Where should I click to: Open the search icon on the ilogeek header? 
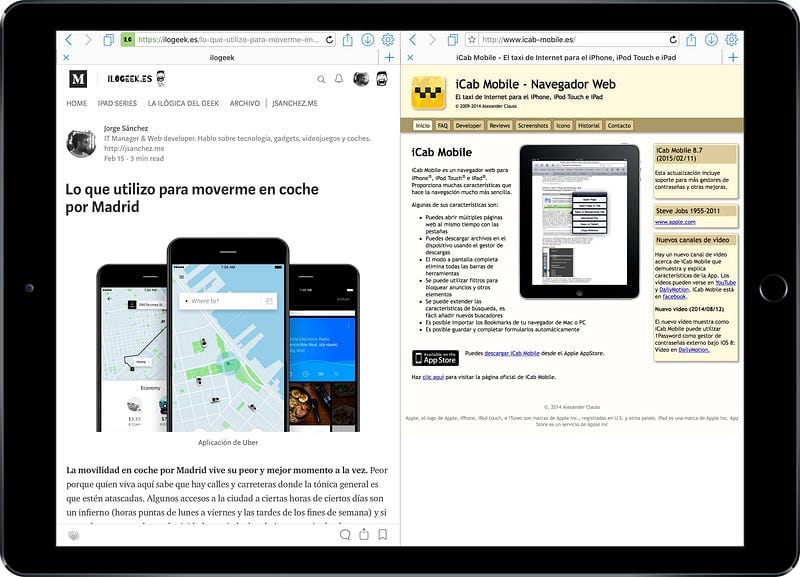[321, 79]
